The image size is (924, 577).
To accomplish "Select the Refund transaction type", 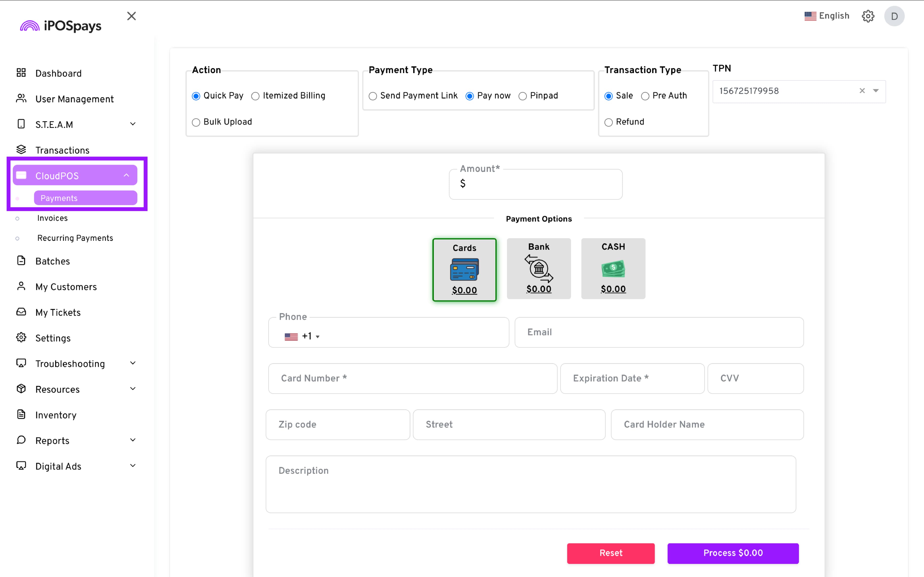I will tap(609, 123).
